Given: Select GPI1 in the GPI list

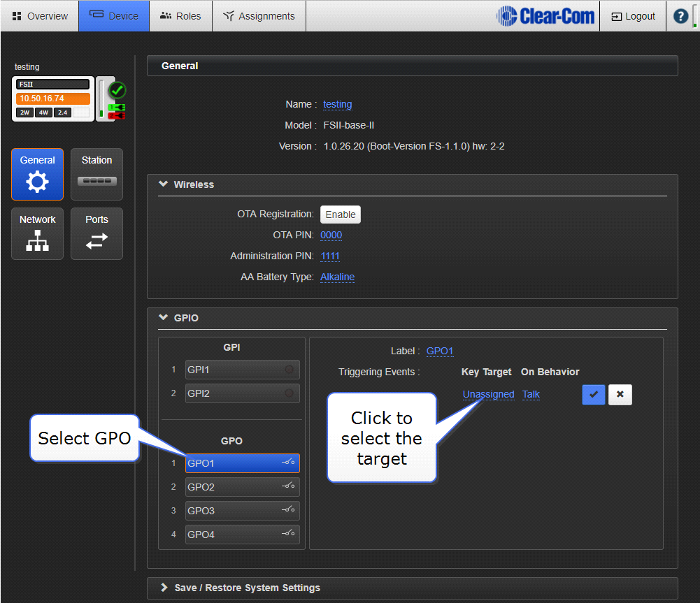Looking at the screenshot, I should [x=243, y=370].
